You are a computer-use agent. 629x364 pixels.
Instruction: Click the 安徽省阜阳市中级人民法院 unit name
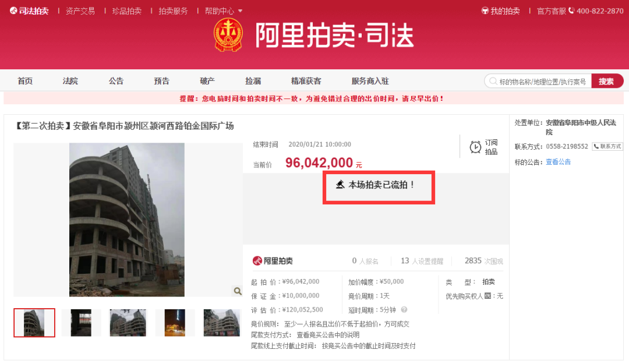click(x=581, y=127)
